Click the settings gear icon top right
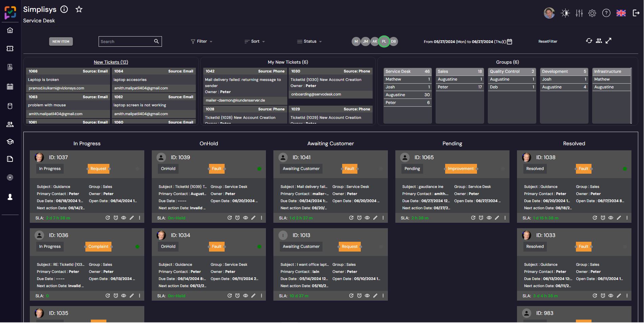The image size is (644, 323). click(592, 13)
